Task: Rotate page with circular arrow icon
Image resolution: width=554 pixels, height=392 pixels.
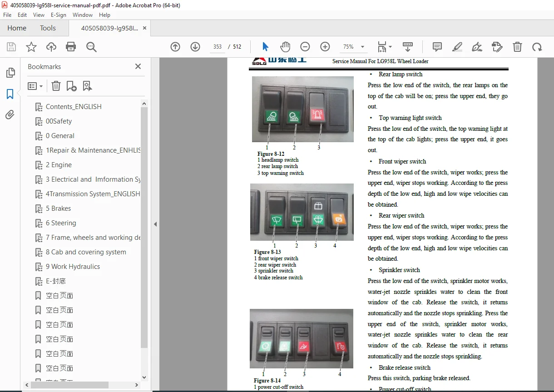Action: pos(537,46)
